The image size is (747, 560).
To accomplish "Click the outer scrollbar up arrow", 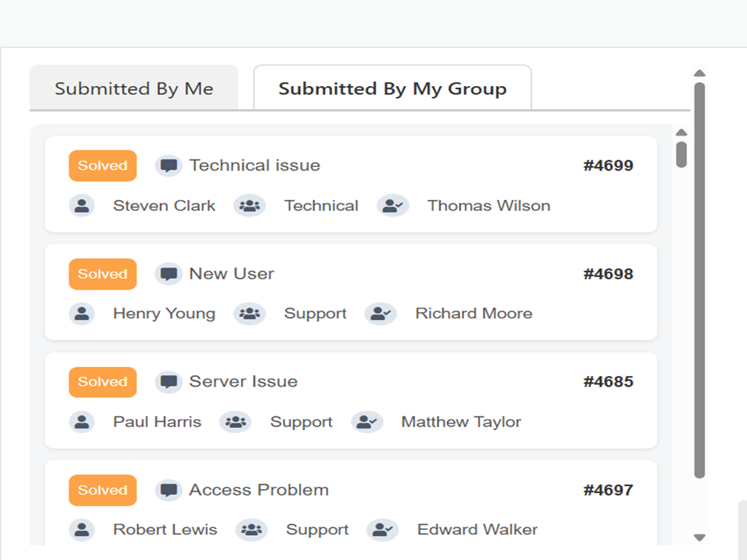I will coord(700,73).
